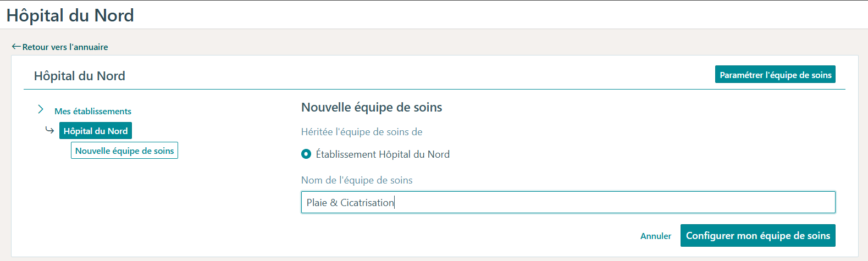
Task: Click the Établissement Hôpital du Nord radio label
Action: pyautogui.click(x=383, y=154)
